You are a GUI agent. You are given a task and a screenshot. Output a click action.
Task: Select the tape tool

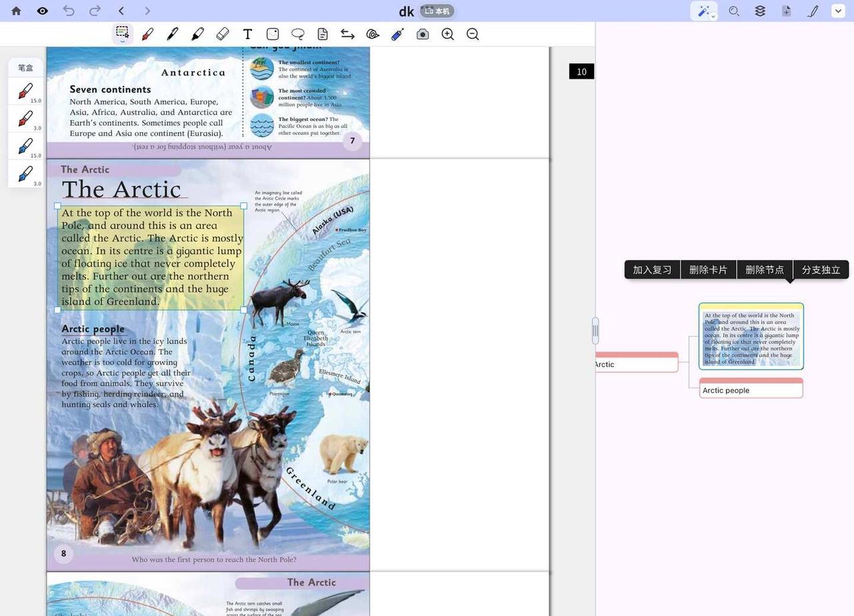click(x=373, y=34)
